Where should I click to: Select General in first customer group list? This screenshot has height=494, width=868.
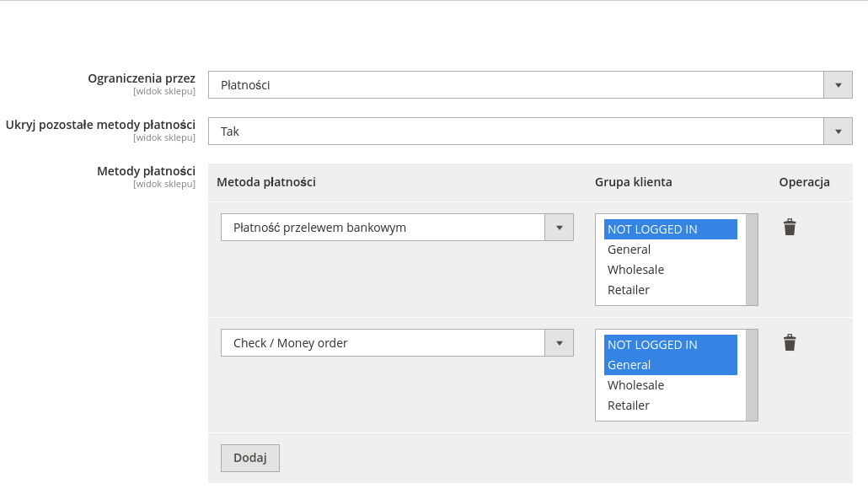click(x=670, y=250)
